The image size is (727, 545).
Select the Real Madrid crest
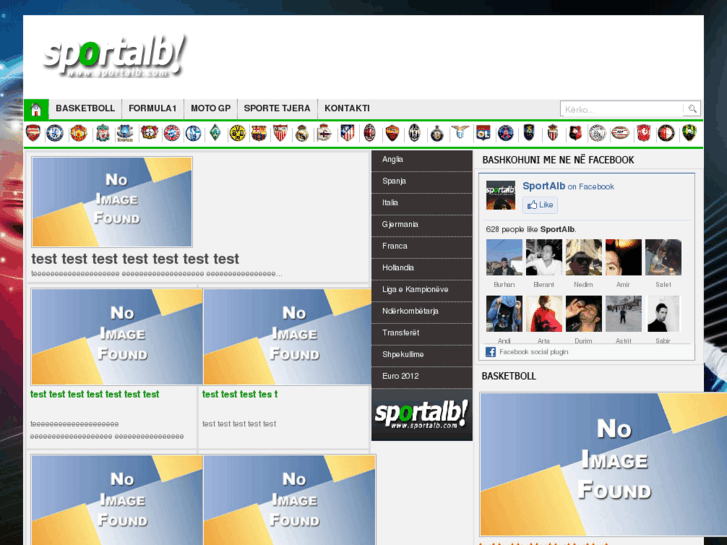click(302, 133)
